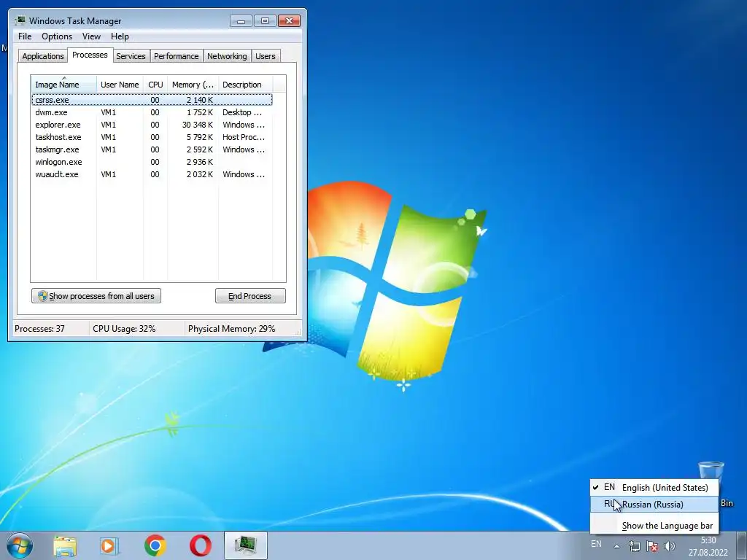Switch to the Services tab
The height and width of the screenshot is (560, 747).
tap(131, 56)
